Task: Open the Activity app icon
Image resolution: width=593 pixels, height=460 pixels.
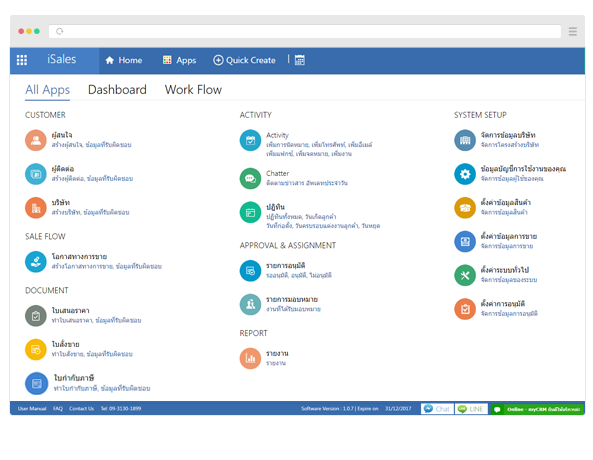Action: [x=250, y=140]
